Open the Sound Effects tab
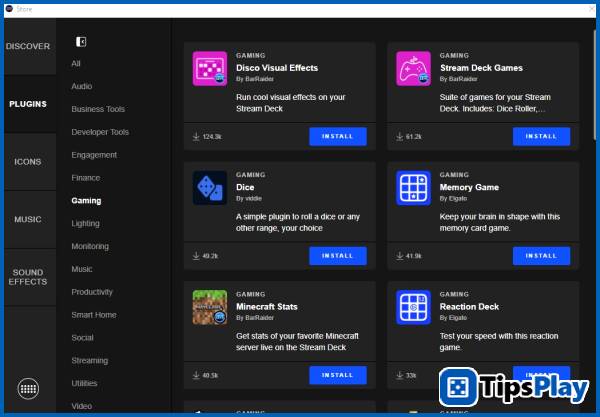Image resolution: width=600 pixels, height=417 pixels. [28, 277]
